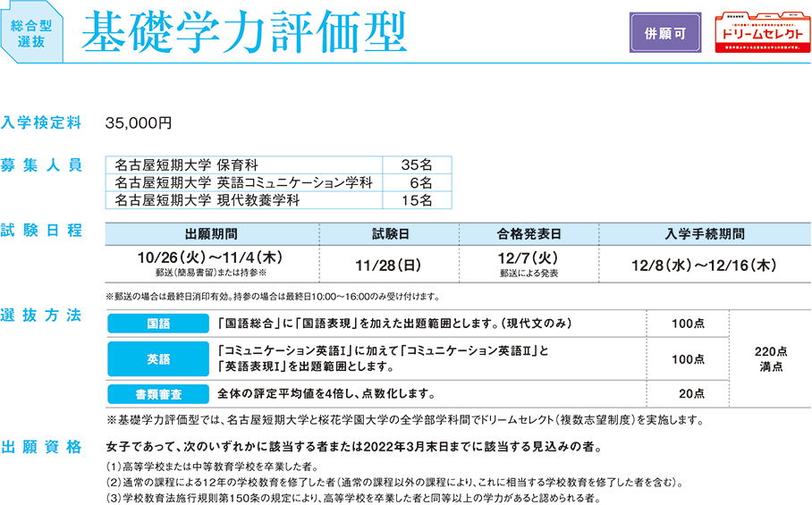Click the 募集人員 label
The image size is (812, 505).
(x=41, y=165)
